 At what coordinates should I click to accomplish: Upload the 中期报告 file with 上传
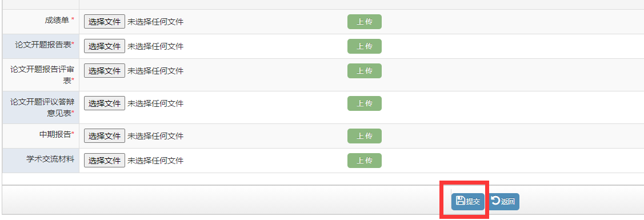pyautogui.click(x=365, y=136)
